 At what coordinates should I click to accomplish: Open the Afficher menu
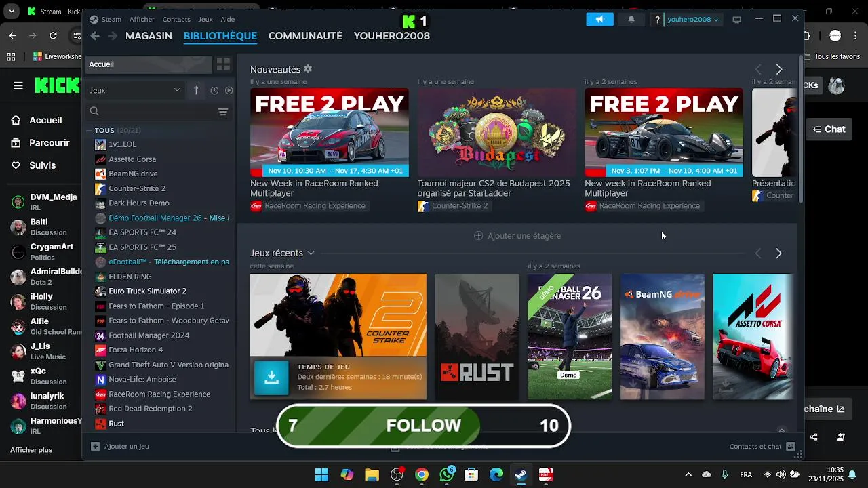[142, 20]
